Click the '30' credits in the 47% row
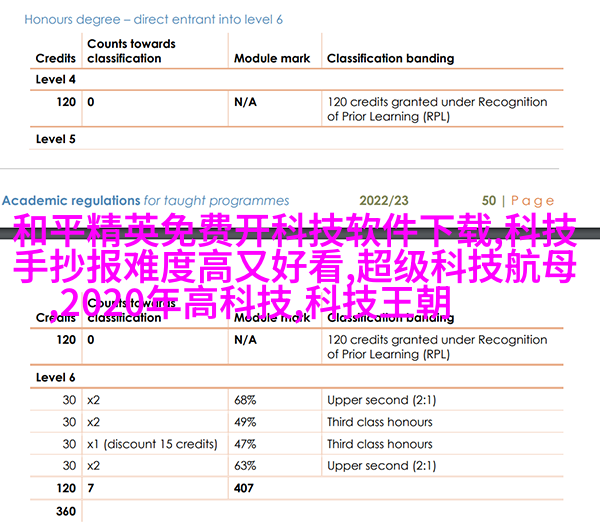This screenshot has height=524, width=600. click(x=69, y=444)
